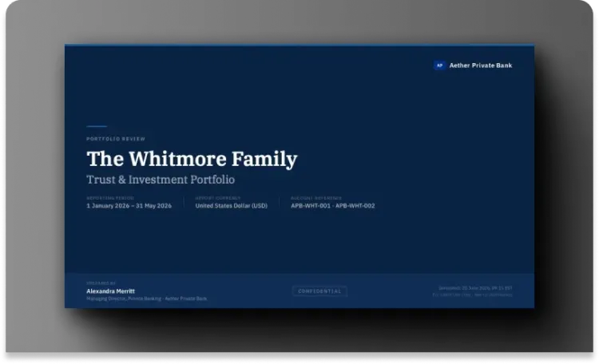
Task: Click the 'Report Currency' label
Action: point(218,198)
